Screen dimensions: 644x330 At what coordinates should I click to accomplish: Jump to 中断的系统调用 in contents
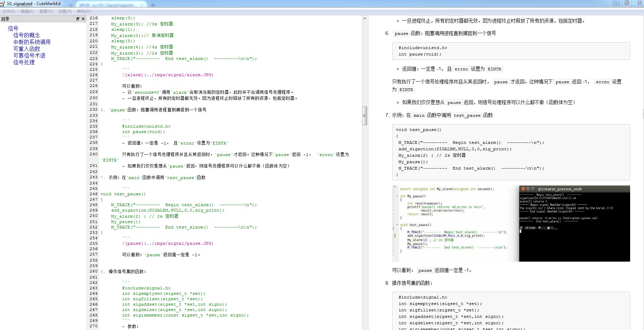click(x=32, y=42)
